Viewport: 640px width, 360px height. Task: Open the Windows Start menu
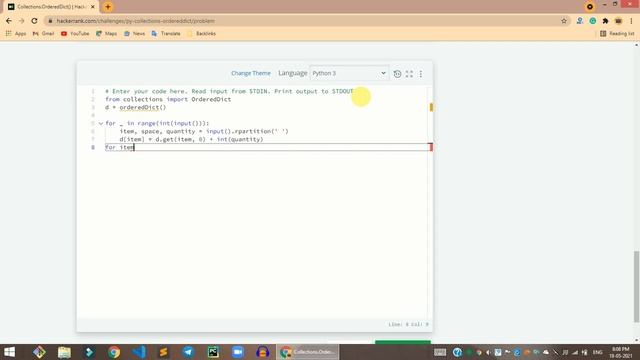9,352
